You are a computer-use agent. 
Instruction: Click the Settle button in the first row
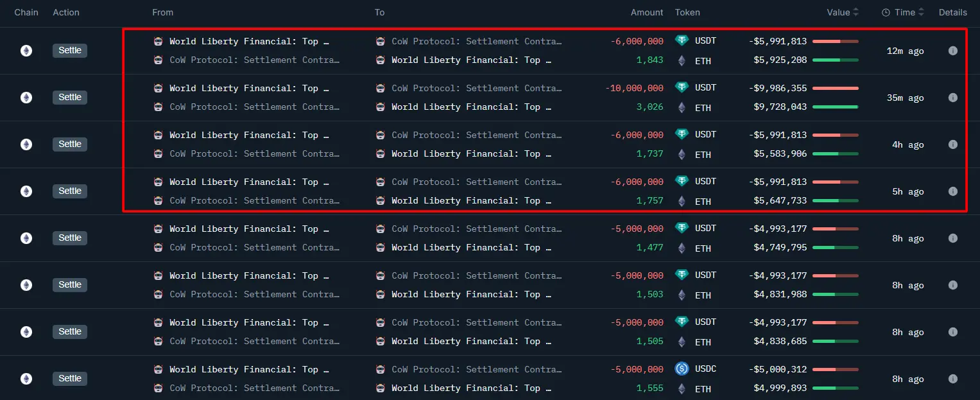click(x=69, y=50)
